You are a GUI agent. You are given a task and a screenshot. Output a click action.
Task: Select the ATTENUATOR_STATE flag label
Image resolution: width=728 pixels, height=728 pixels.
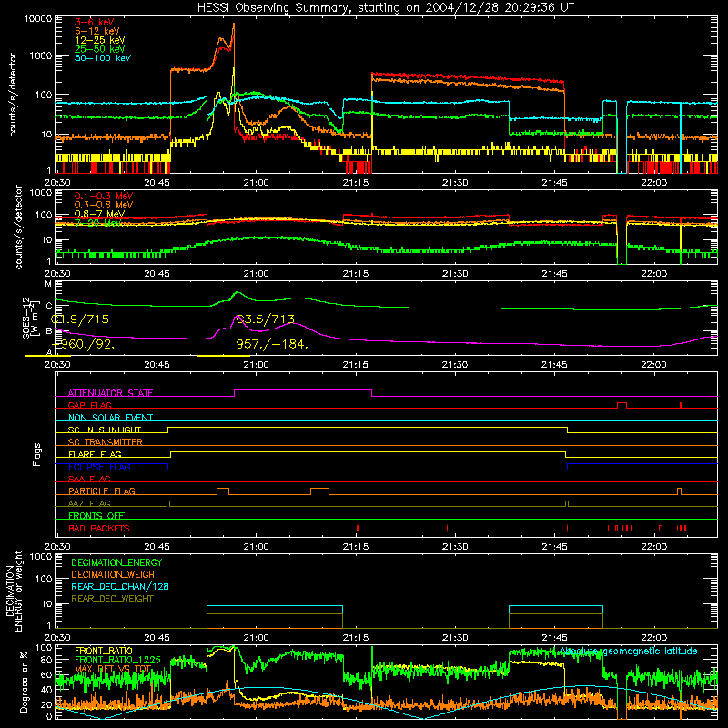110,393
